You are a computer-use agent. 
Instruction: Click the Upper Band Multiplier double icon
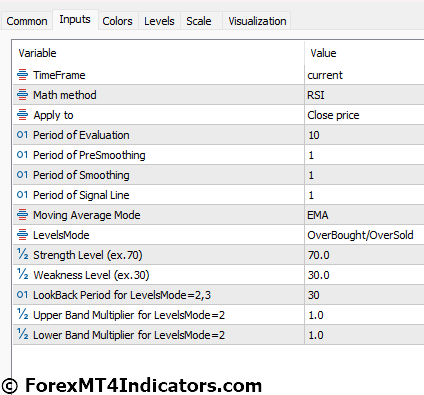click(x=22, y=314)
